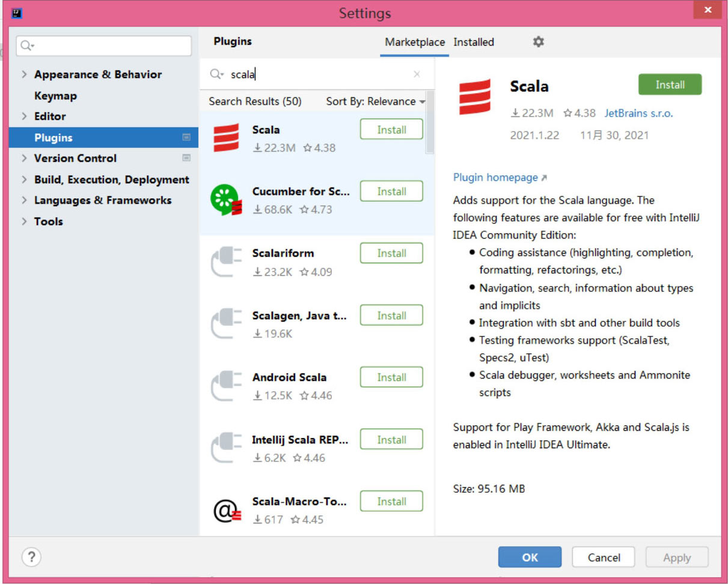
Task: Confirm settings with the OK button
Action: click(530, 557)
